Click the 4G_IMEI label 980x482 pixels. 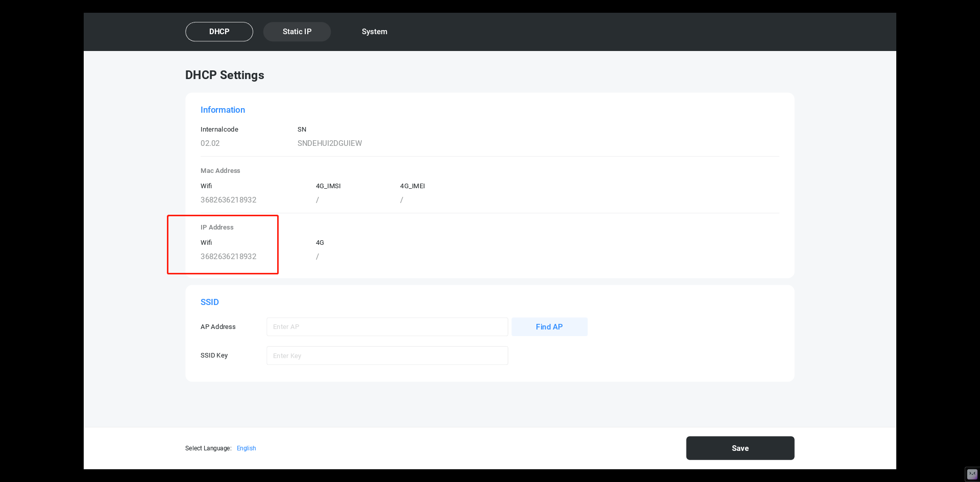tap(412, 186)
